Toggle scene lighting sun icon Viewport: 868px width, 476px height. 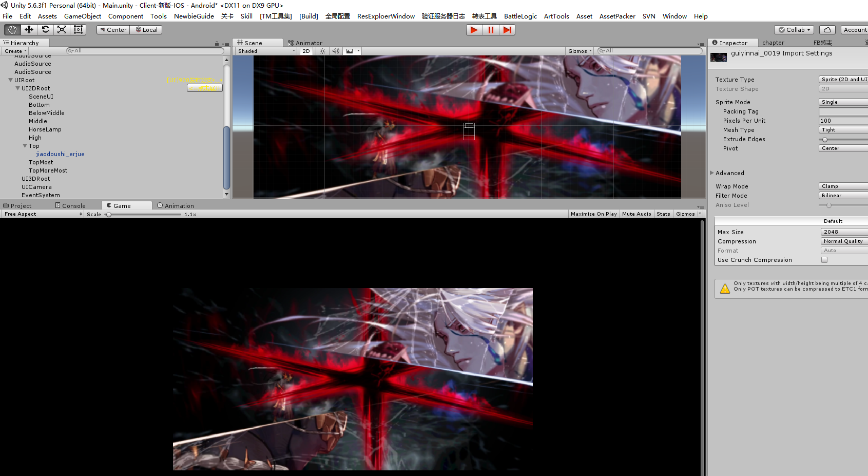[x=322, y=51]
